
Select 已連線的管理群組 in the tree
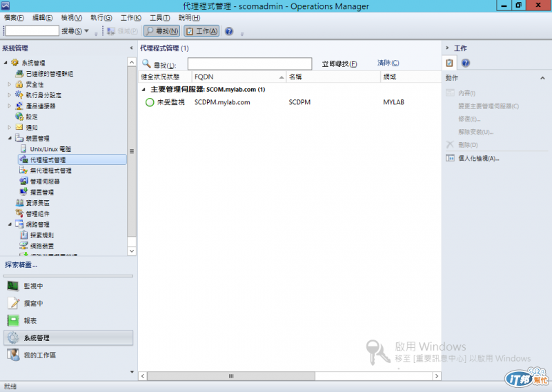49,74
